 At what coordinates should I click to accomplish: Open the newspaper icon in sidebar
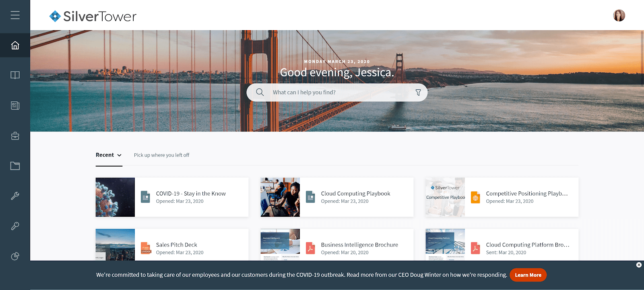tap(15, 106)
